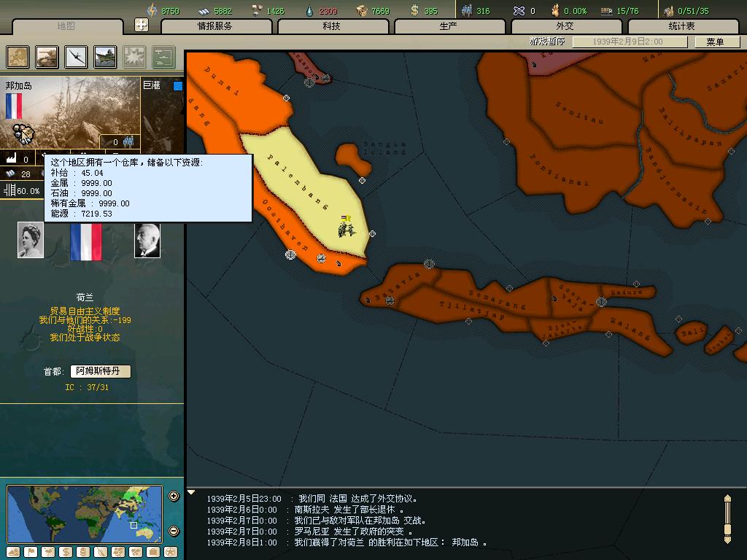Click the 荷兰 country name label
The width and height of the screenshot is (747, 560).
[x=85, y=297]
